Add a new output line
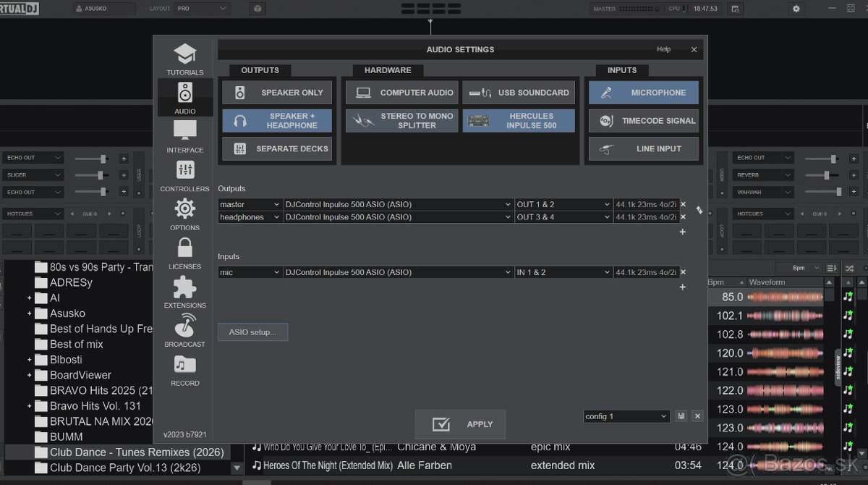The height and width of the screenshot is (485, 868). [682, 232]
